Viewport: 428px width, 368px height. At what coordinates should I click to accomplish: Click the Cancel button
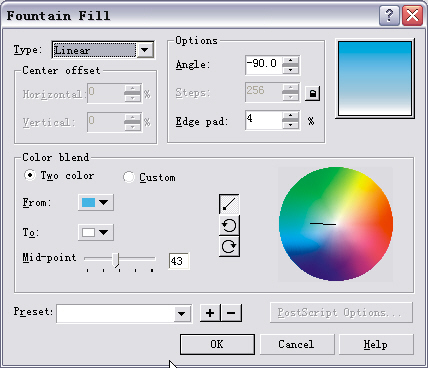tap(297, 344)
